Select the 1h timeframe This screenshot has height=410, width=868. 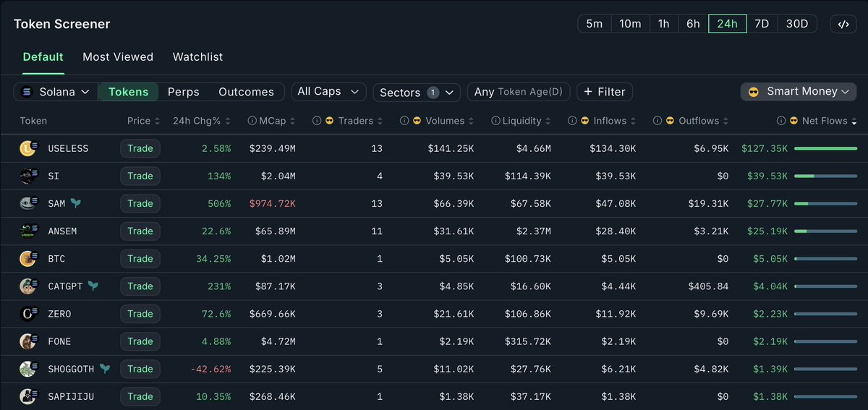coord(664,24)
